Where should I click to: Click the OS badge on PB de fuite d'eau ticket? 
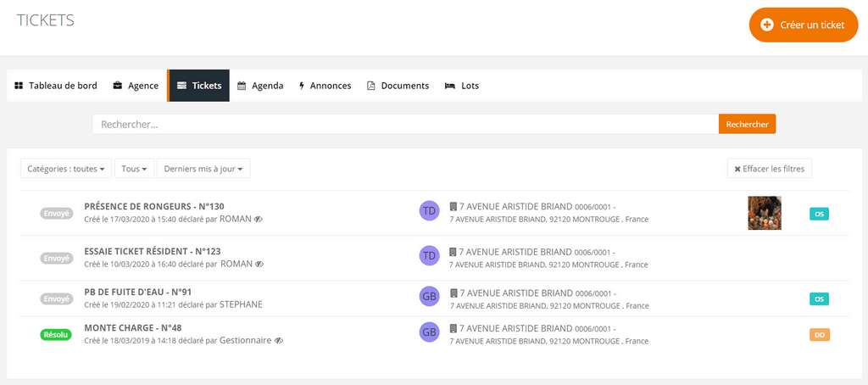[820, 299]
